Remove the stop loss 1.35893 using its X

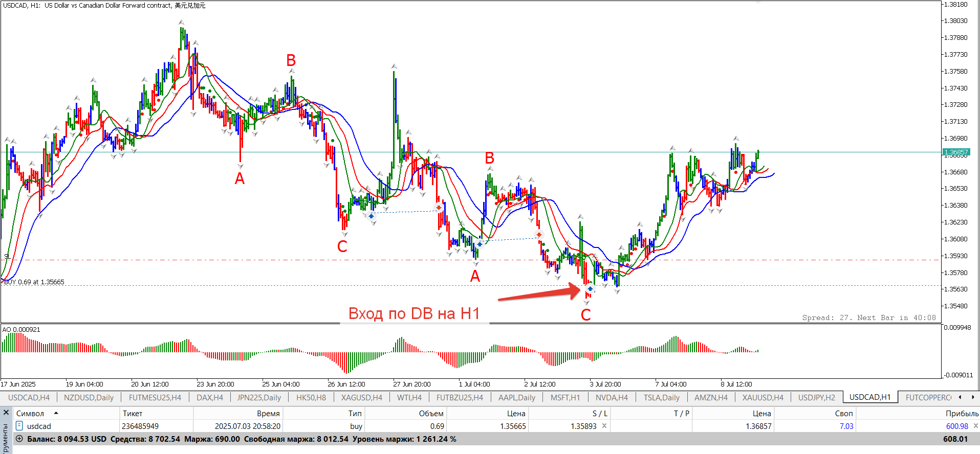pos(604,426)
